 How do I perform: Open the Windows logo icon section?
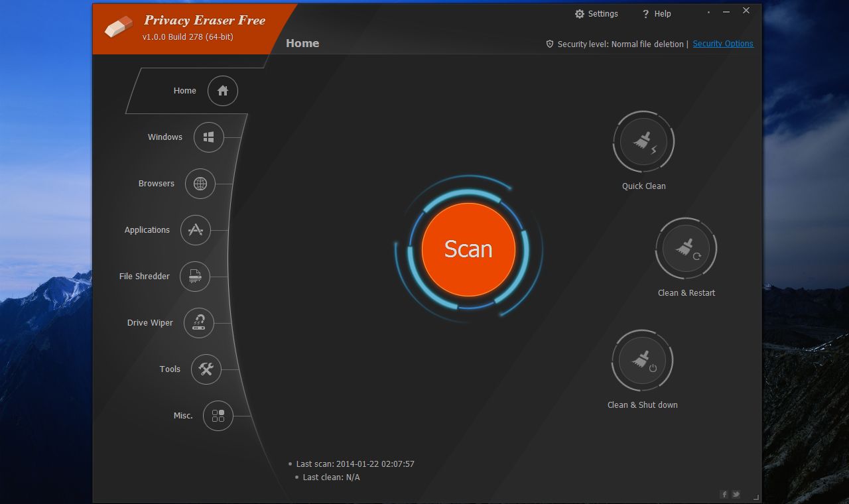(209, 137)
